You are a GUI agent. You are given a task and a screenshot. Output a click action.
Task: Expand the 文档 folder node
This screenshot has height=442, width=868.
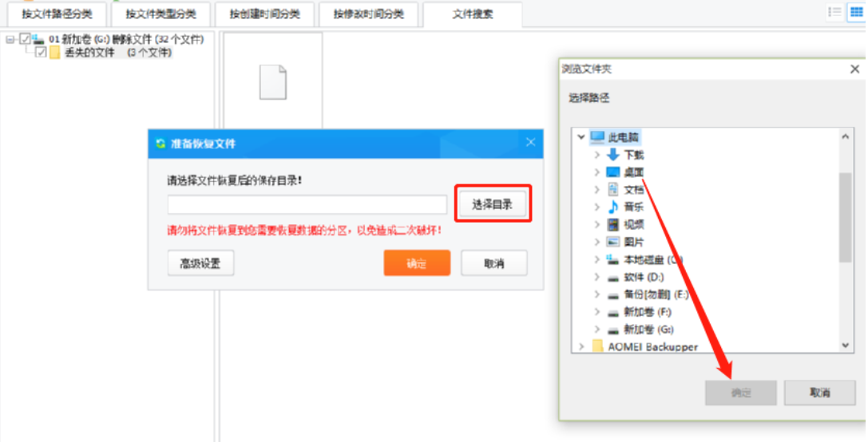pos(597,190)
